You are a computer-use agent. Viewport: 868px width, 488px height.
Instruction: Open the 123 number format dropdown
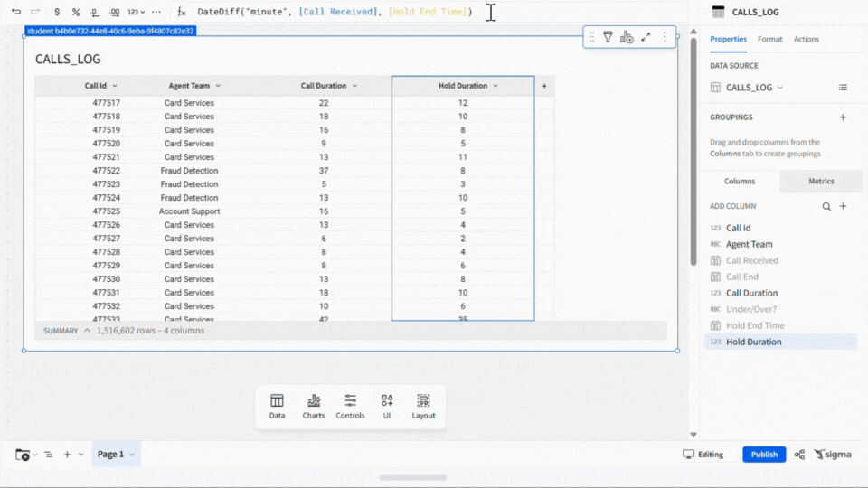pyautogui.click(x=136, y=12)
